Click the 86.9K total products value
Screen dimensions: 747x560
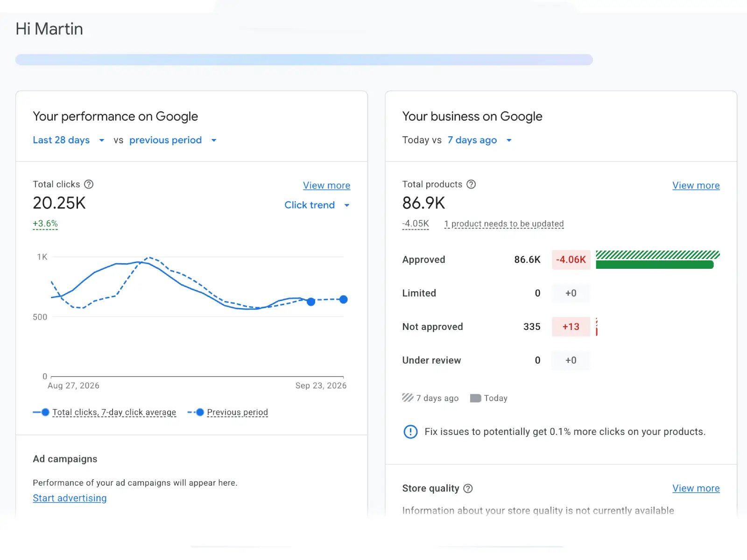tap(423, 203)
